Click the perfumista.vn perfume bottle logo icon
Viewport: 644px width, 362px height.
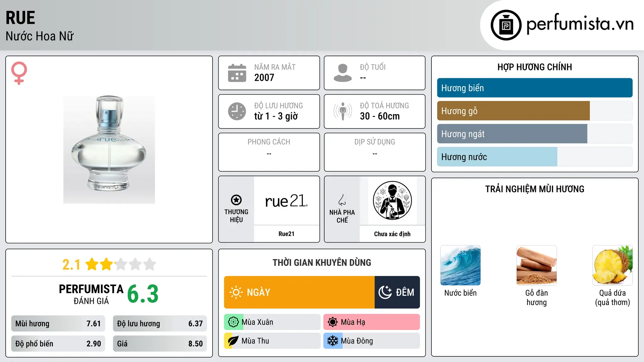(506, 25)
